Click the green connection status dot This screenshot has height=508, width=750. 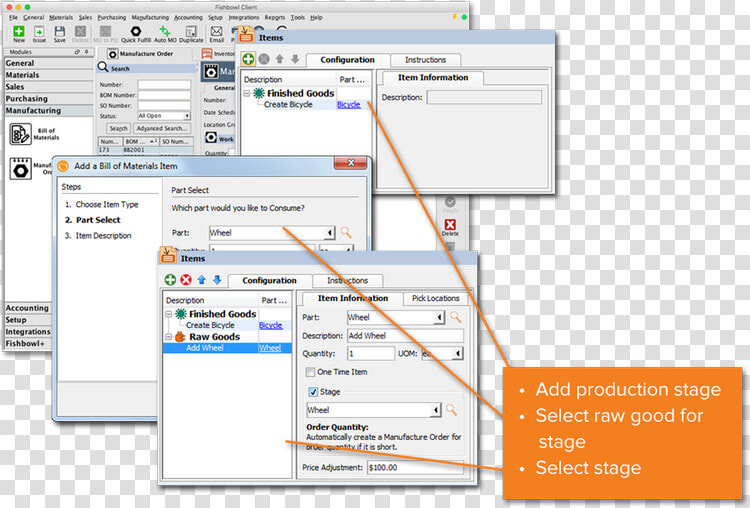464,17
